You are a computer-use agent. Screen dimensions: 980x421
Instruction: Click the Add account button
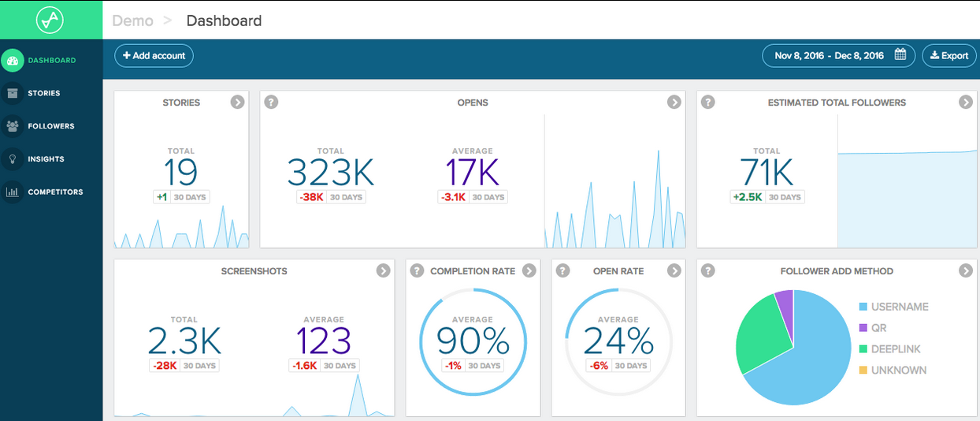(x=154, y=56)
